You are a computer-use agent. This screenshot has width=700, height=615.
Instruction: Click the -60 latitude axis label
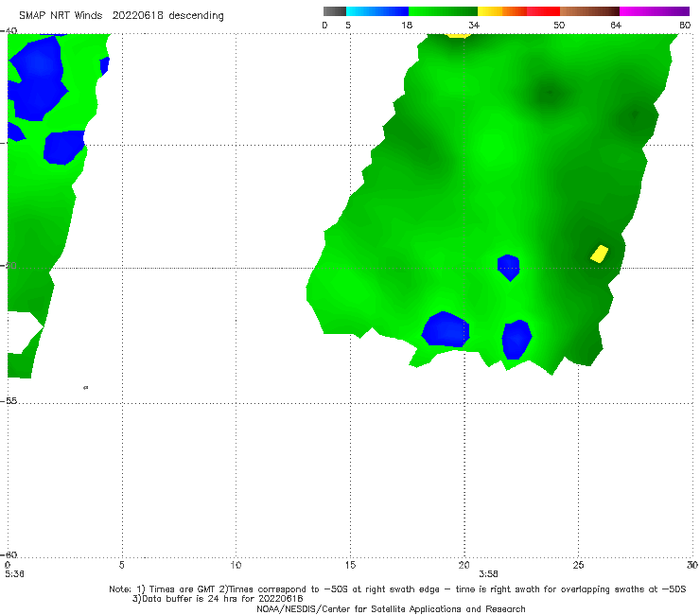point(9,555)
